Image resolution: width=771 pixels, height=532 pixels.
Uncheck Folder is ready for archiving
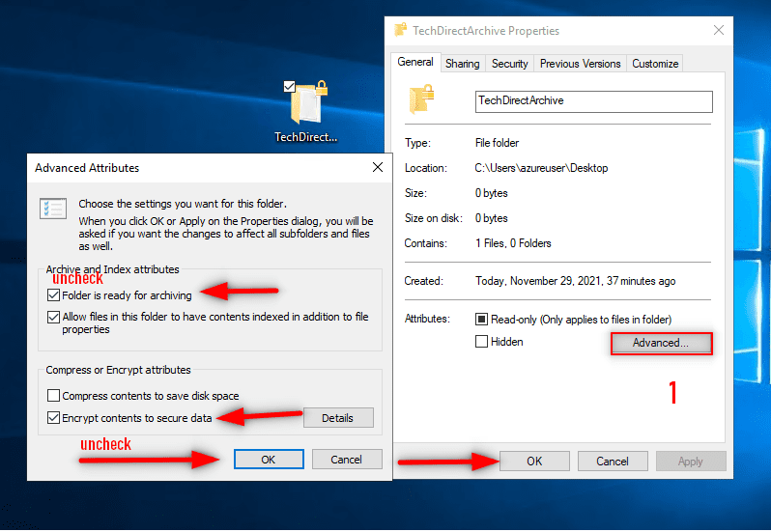pyautogui.click(x=53, y=294)
